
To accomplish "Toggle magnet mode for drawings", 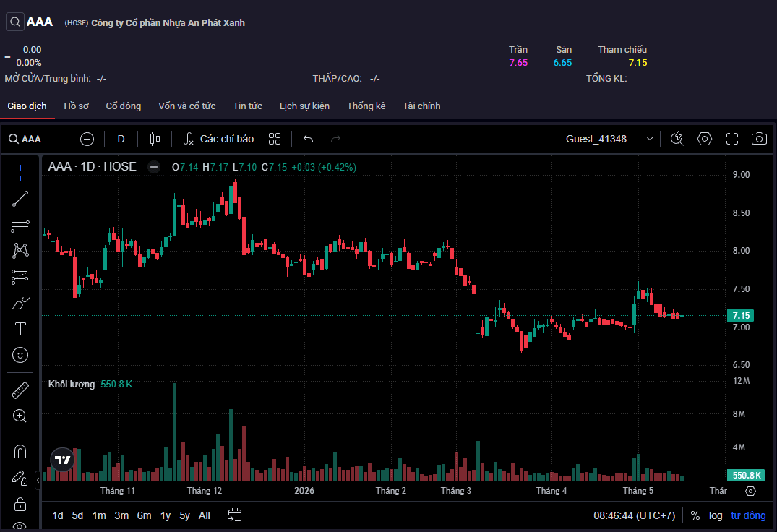I will click(20, 452).
